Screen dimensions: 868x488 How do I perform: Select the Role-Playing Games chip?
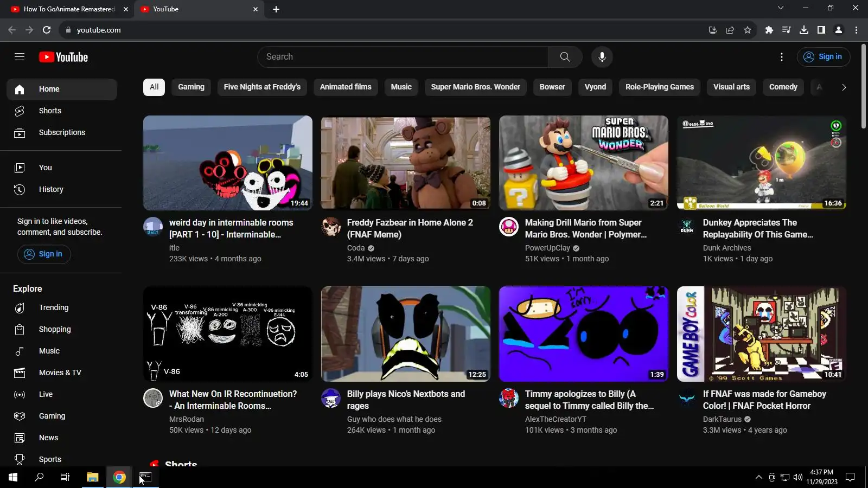click(x=660, y=87)
